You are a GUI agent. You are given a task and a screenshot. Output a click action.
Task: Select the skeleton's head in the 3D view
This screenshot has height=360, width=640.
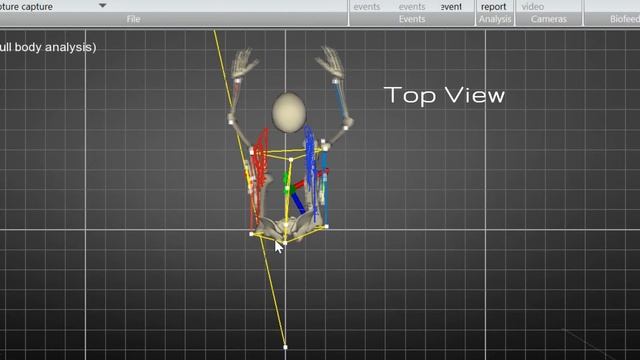289,113
